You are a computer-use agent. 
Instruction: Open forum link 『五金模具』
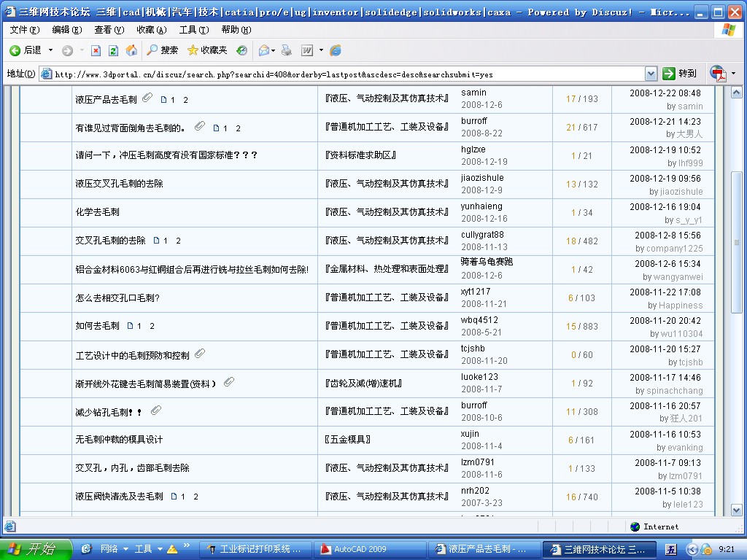pyautogui.click(x=348, y=440)
